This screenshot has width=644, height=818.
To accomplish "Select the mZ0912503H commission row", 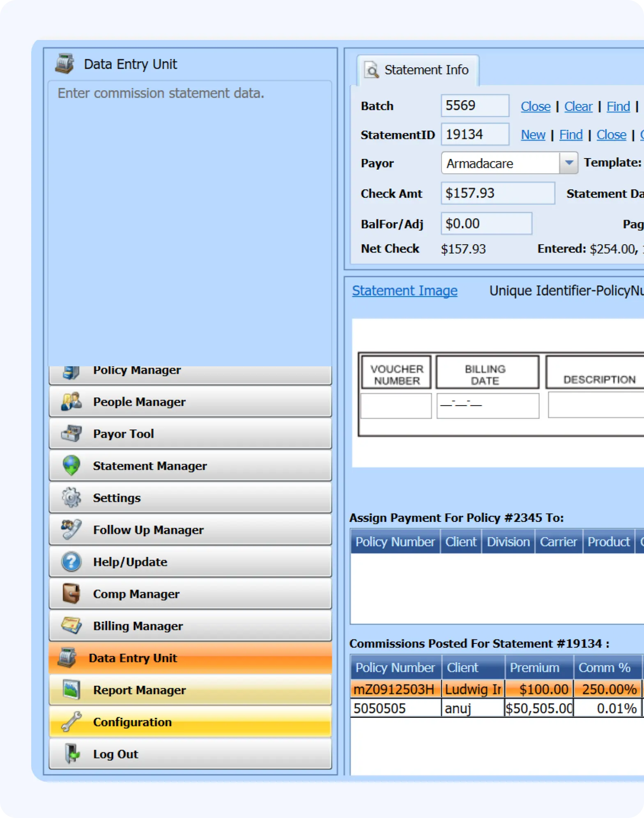I will pos(393,689).
